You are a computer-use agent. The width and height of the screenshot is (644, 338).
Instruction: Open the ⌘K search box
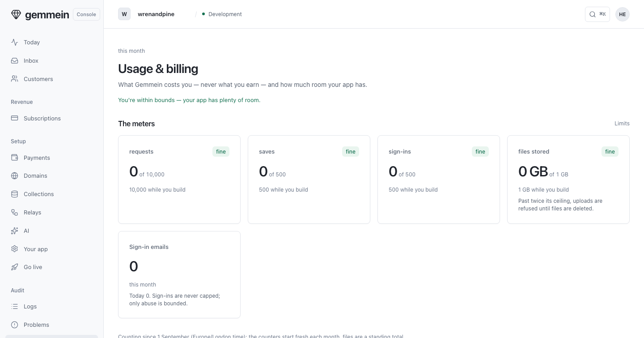pos(597,14)
